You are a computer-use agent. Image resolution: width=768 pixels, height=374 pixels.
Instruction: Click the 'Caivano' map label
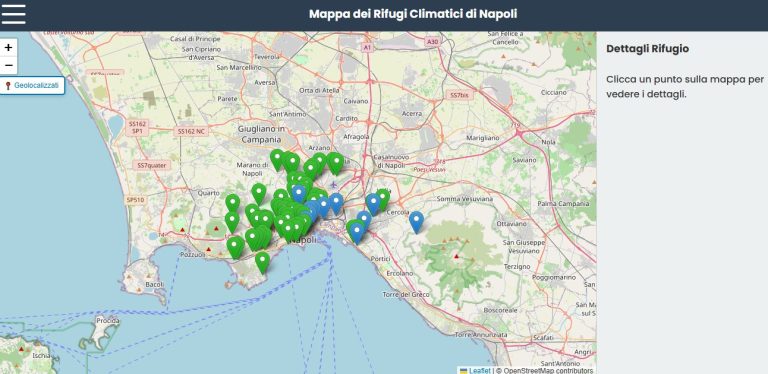pos(356,101)
